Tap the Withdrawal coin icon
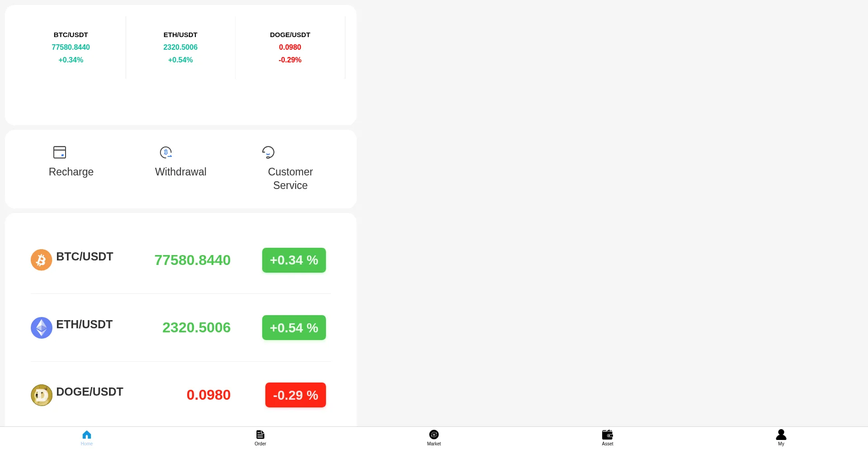The image size is (868, 449). pyautogui.click(x=166, y=152)
